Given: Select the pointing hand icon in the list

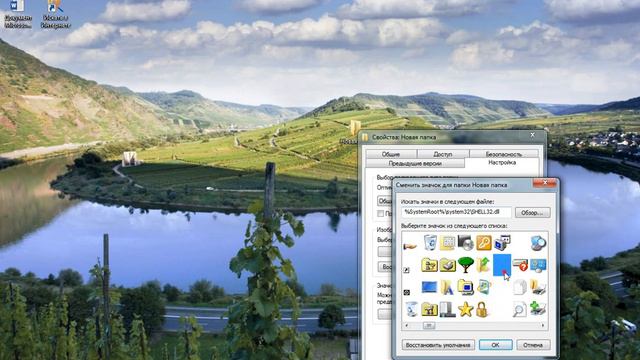Looking at the screenshot, I should 410,246.
